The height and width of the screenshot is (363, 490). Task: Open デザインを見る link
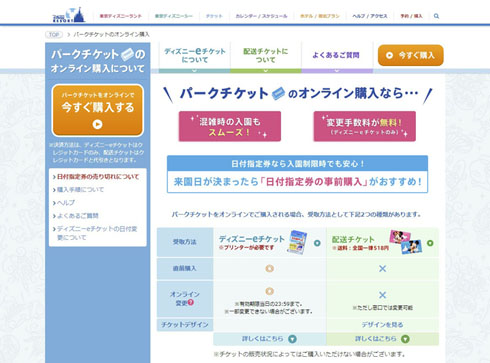382,325
